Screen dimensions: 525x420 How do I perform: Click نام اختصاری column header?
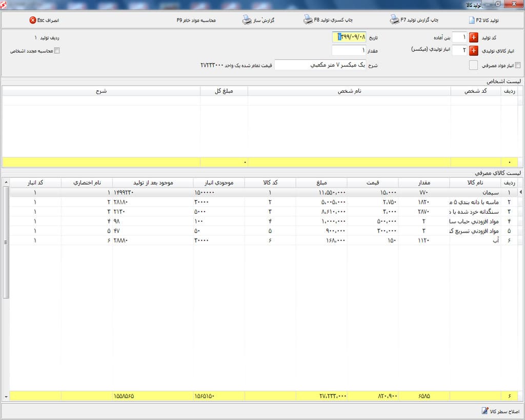pos(87,182)
